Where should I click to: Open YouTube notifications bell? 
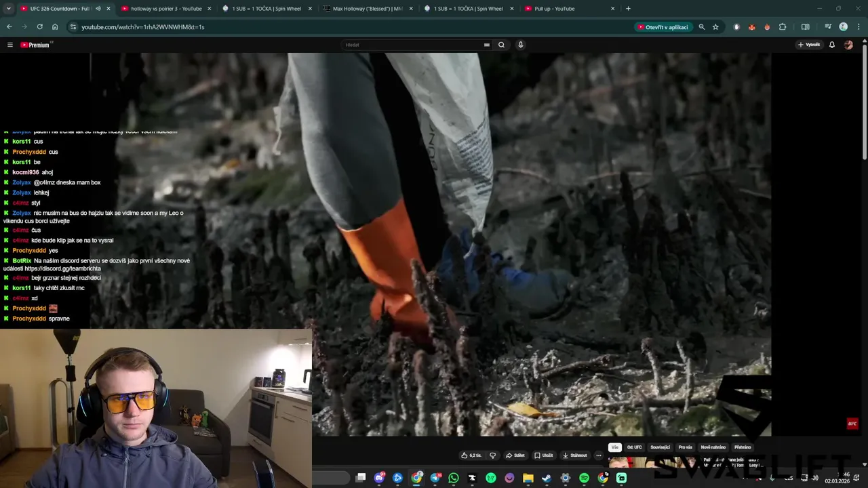tap(832, 45)
